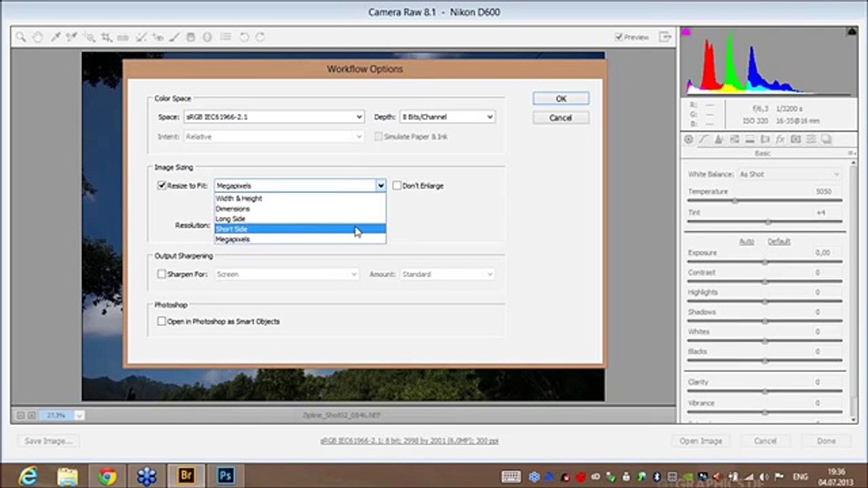Select the Spot Removal tool
The height and width of the screenshot is (488, 868).
[140, 37]
